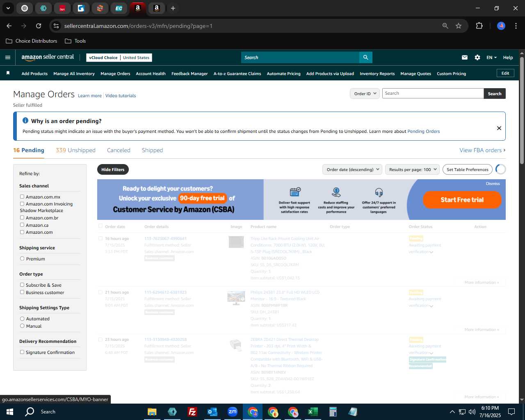This screenshot has width=525, height=420.
Task: Select the Manual shipping settings radio
Action: (x=22, y=326)
